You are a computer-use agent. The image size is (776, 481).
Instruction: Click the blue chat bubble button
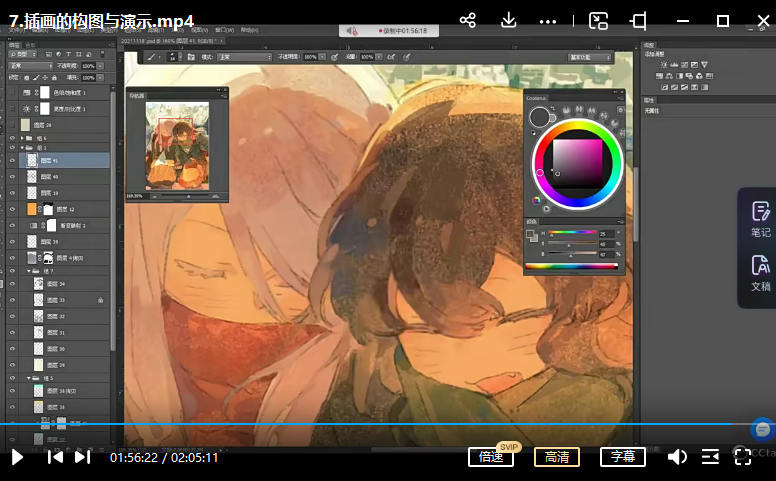(761, 429)
